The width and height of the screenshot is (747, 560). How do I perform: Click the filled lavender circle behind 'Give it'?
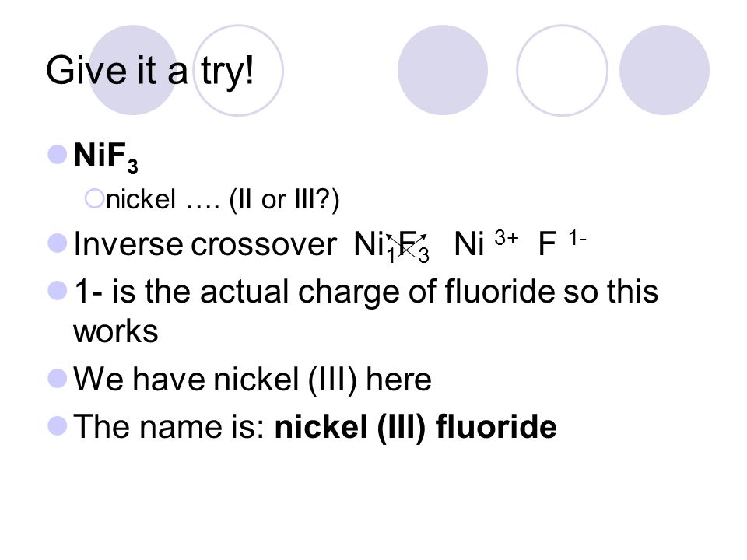point(132,70)
